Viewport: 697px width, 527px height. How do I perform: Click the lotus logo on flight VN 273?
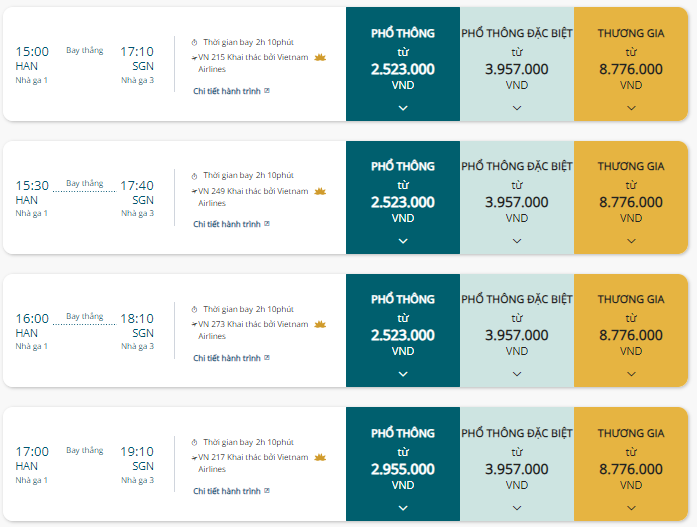coord(321,324)
